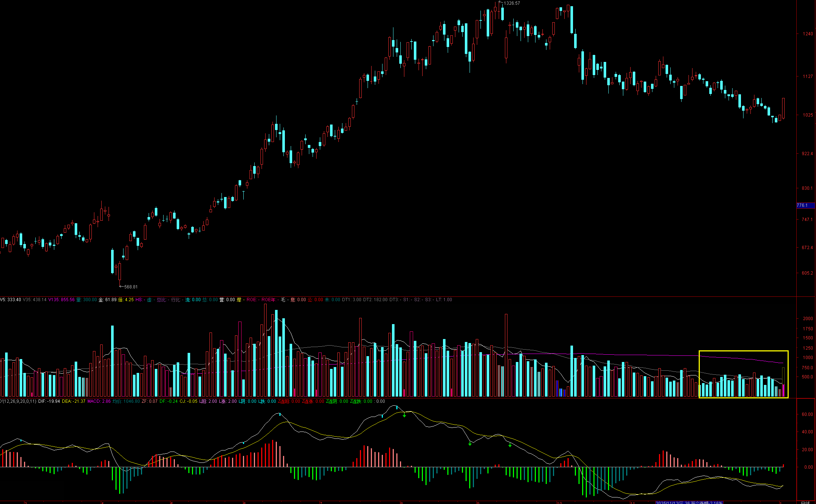Click the yellow DEA: -21.37 label

(74, 401)
